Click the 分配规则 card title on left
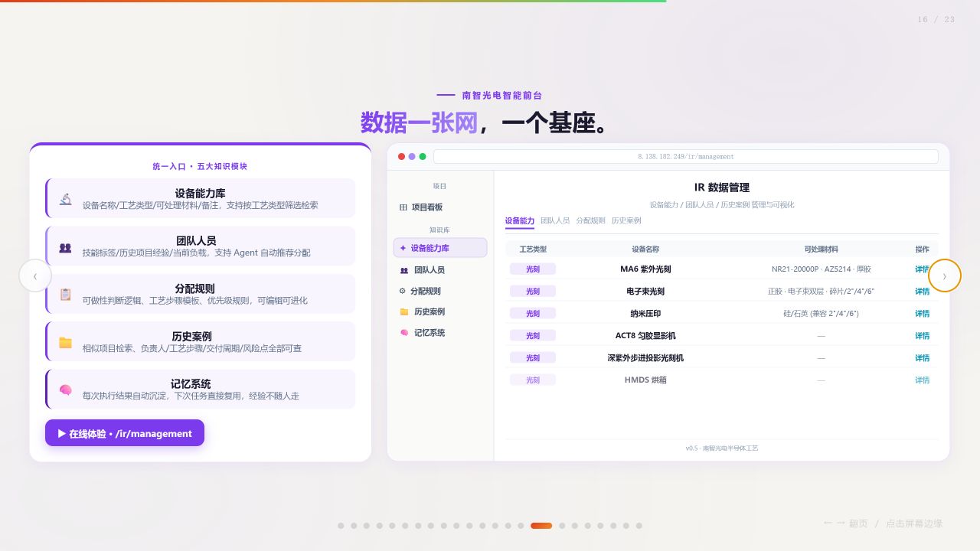The width and height of the screenshot is (980, 551). tap(194, 289)
